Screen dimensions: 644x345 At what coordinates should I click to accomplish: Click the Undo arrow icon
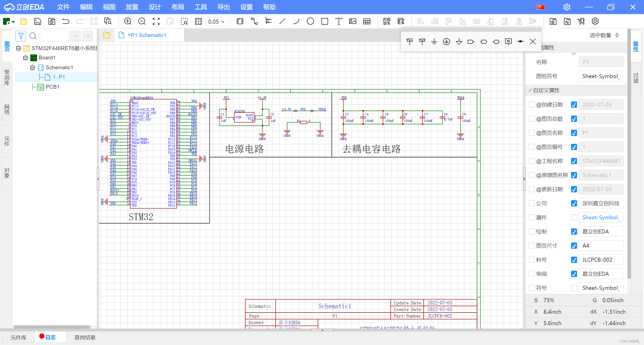coord(66,21)
